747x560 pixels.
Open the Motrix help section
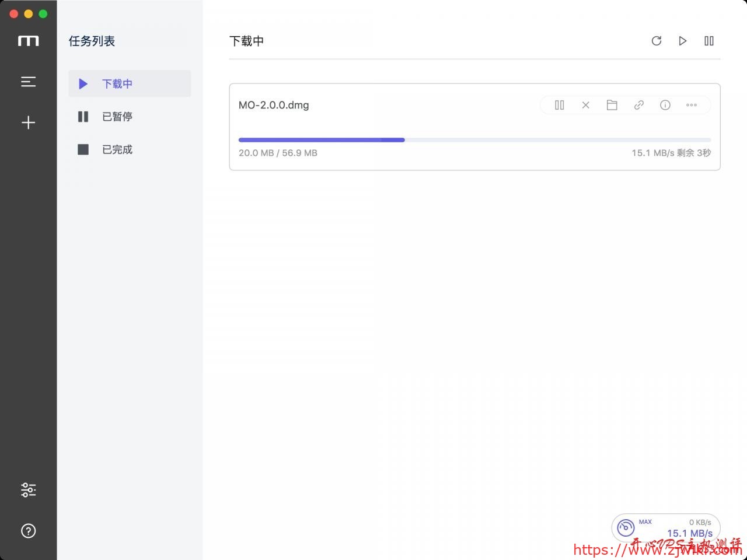pyautogui.click(x=28, y=530)
